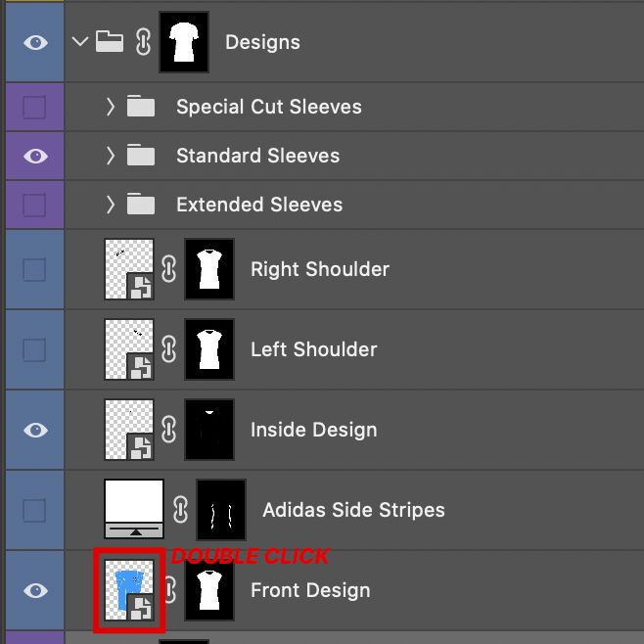The image size is (644, 644).
Task: Click mask link icon on Inside Design layer
Action: pyautogui.click(x=168, y=430)
